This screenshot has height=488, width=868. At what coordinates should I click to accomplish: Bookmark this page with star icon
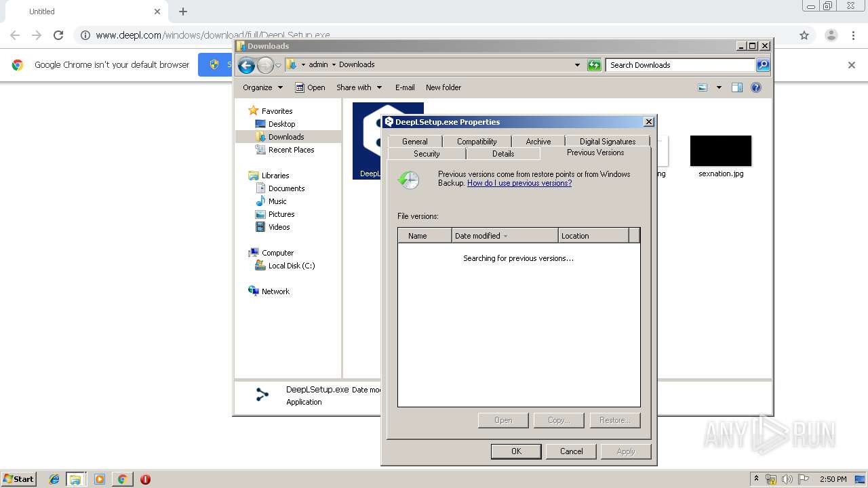(x=804, y=35)
